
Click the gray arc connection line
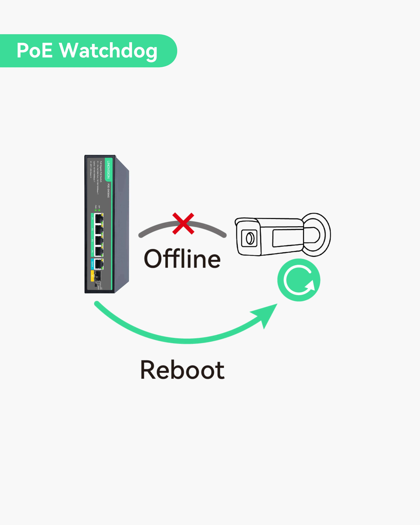pyautogui.click(x=182, y=229)
